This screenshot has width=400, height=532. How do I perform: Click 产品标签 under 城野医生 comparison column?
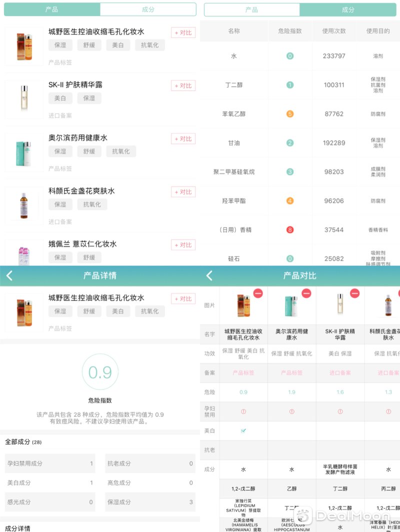tap(243, 373)
